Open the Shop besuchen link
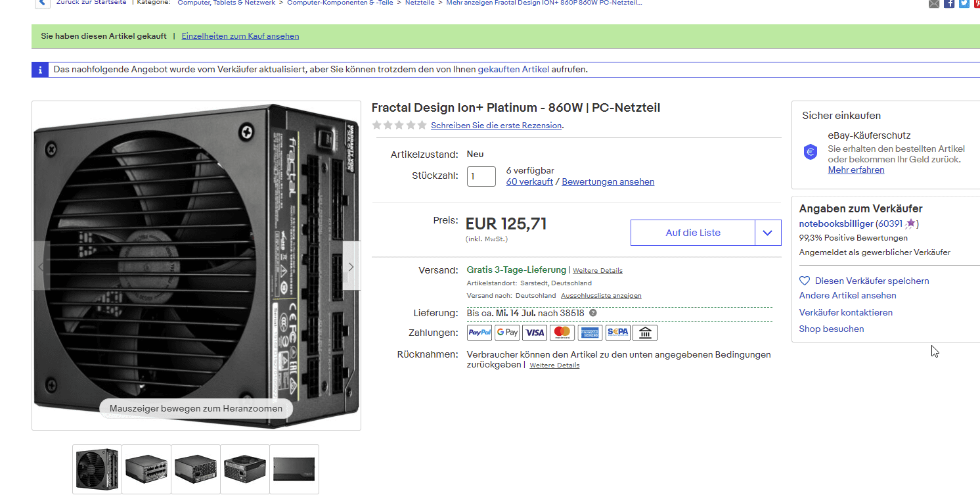Viewport: 980px width, 495px height. (832, 329)
